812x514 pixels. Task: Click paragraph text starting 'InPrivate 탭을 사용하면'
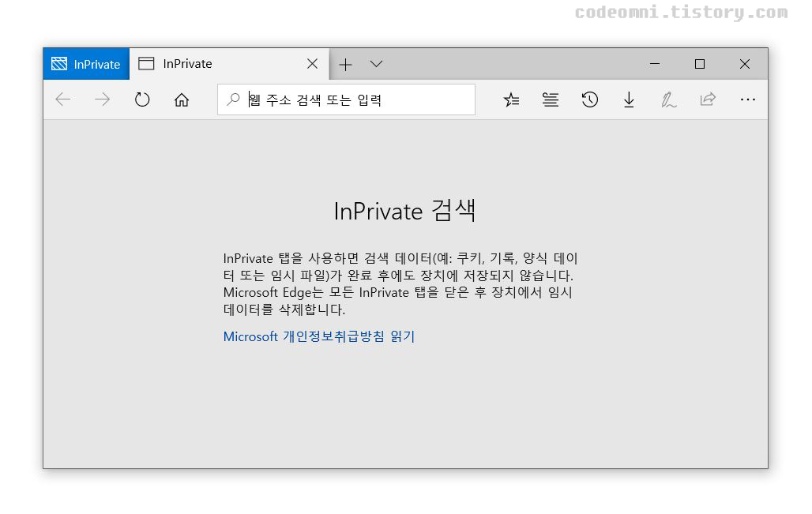400,283
